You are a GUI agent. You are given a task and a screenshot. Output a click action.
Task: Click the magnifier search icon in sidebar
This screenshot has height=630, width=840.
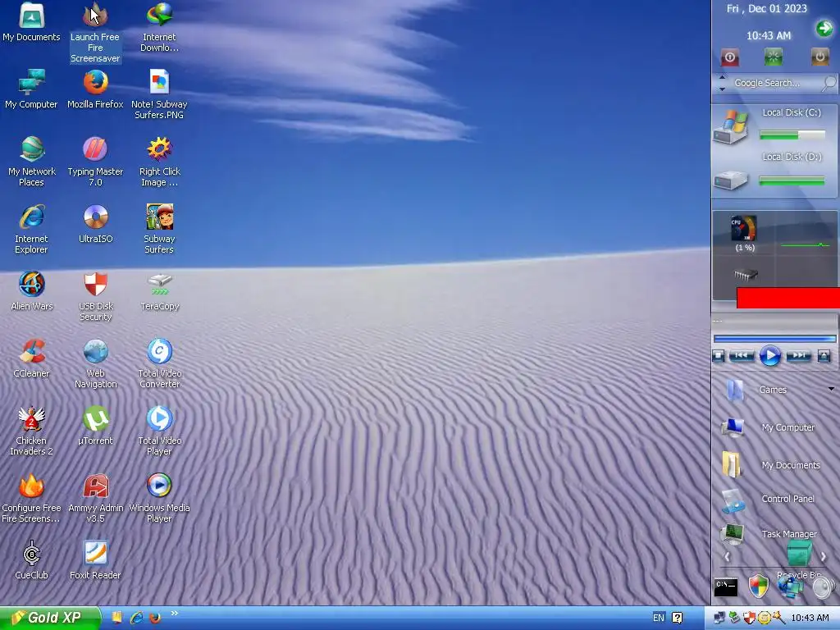pos(829,83)
